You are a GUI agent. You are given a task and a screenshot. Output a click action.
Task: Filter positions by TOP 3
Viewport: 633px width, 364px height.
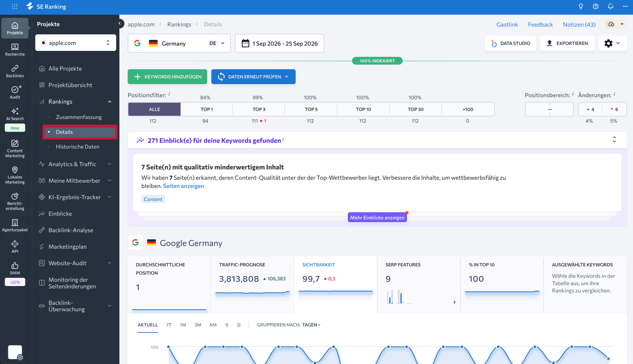(x=259, y=109)
